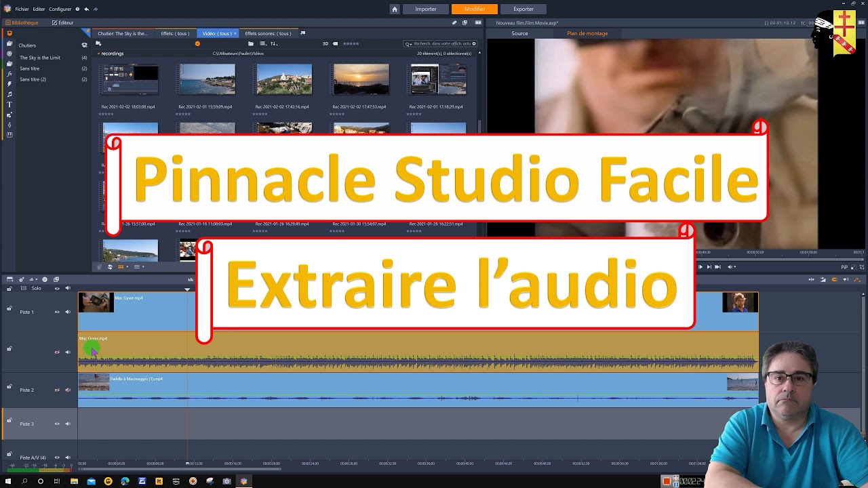Undo the last action arrow
This screenshot has height=488, width=868.
point(86,9)
